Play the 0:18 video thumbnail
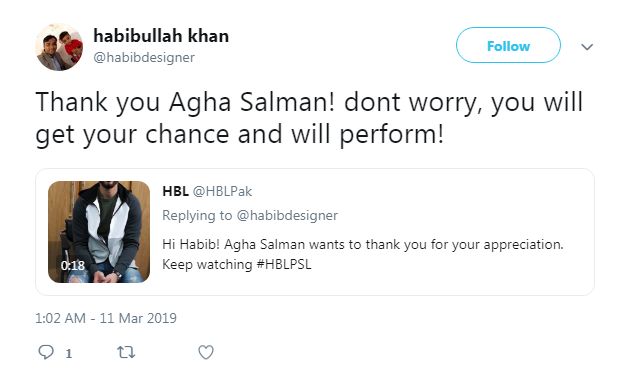 (x=99, y=232)
